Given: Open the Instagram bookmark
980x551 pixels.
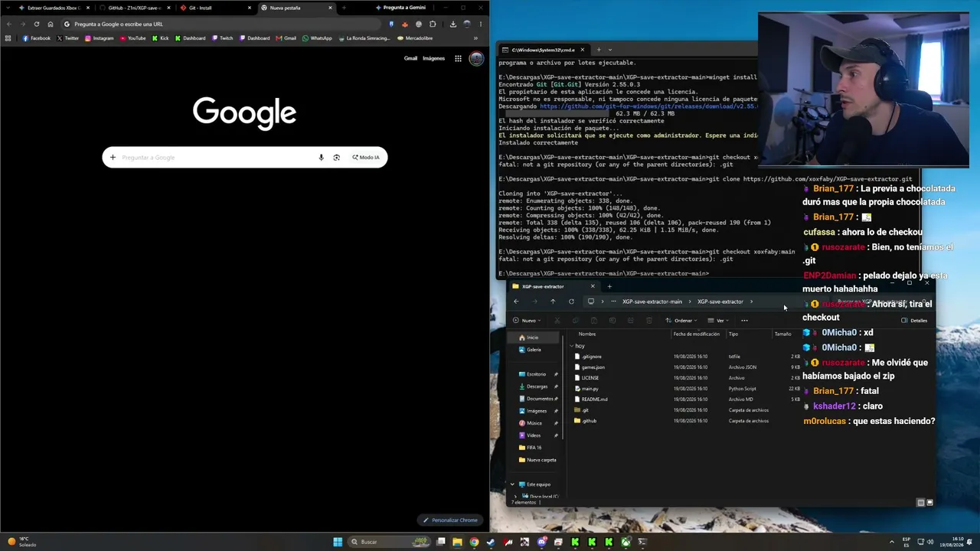Looking at the screenshot, I should [100, 38].
